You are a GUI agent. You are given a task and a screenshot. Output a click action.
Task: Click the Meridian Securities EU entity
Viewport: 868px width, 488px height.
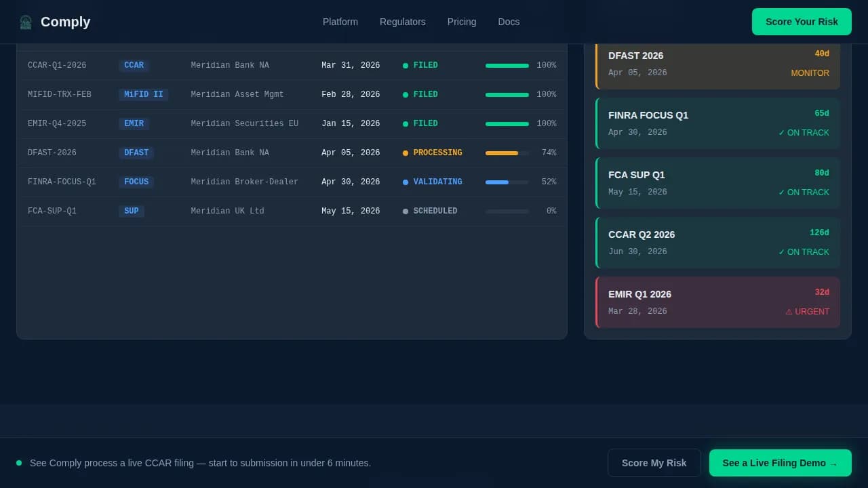pyautogui.click(x=245, y=123)
